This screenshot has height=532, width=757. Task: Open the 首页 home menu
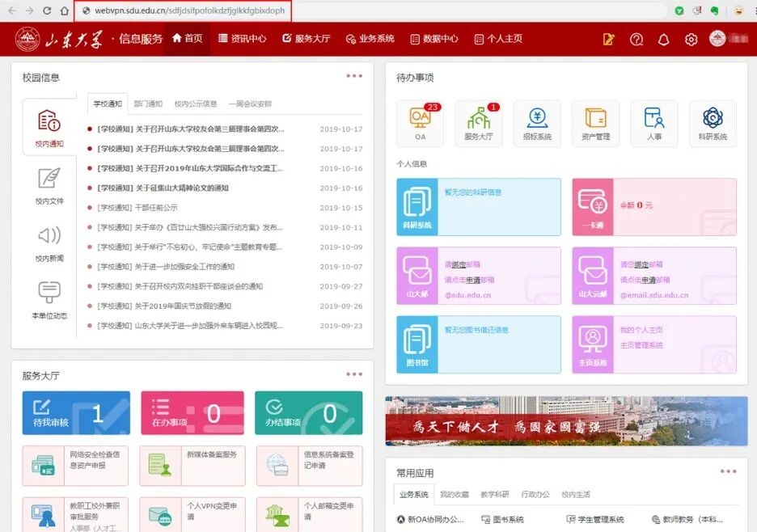coord(188,39)
